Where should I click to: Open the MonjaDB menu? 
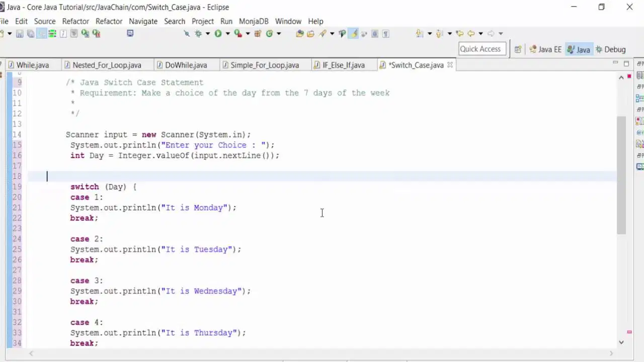[x=254, y=21]
